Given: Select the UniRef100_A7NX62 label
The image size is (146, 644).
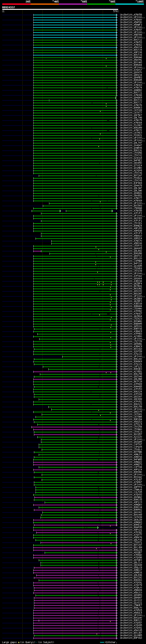Looking at the screenshot, I should coord(131,45).
